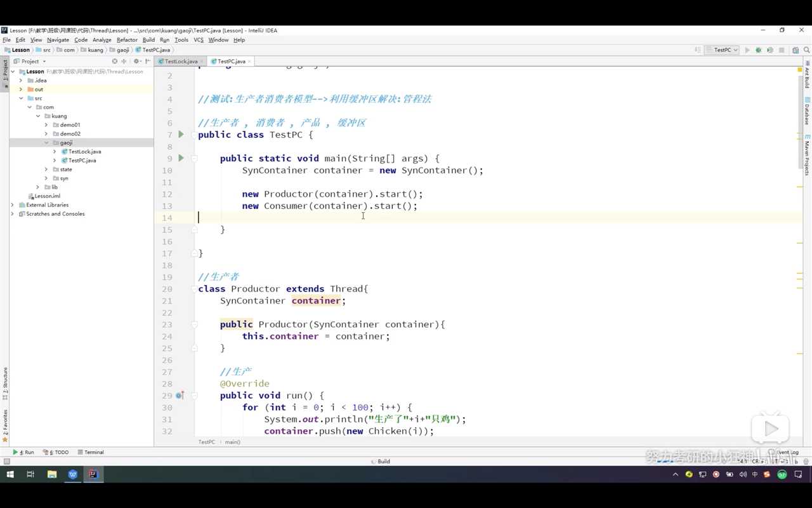Viewport: 812px width, 508px height.
Task: Expand External Libraries node
Action: click(x=13, y=205)
